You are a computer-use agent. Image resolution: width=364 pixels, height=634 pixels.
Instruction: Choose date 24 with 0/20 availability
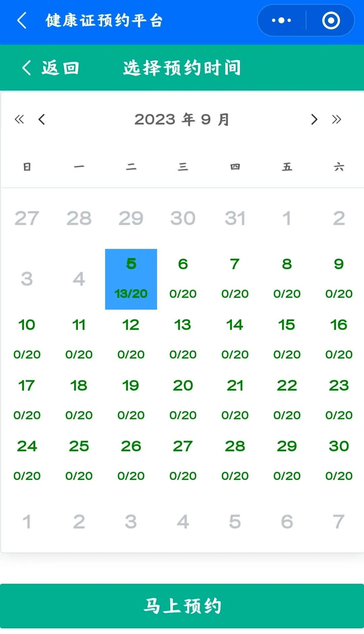[27, 461]
